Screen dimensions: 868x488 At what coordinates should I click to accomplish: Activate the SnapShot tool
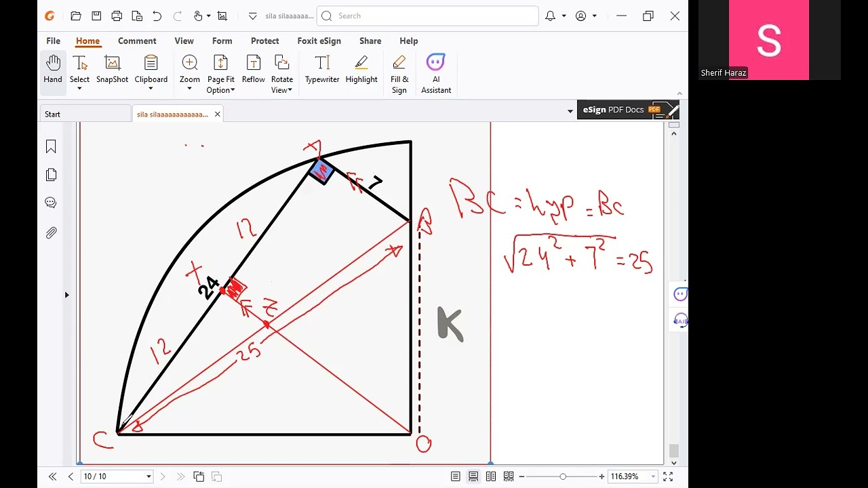[112, 69]
